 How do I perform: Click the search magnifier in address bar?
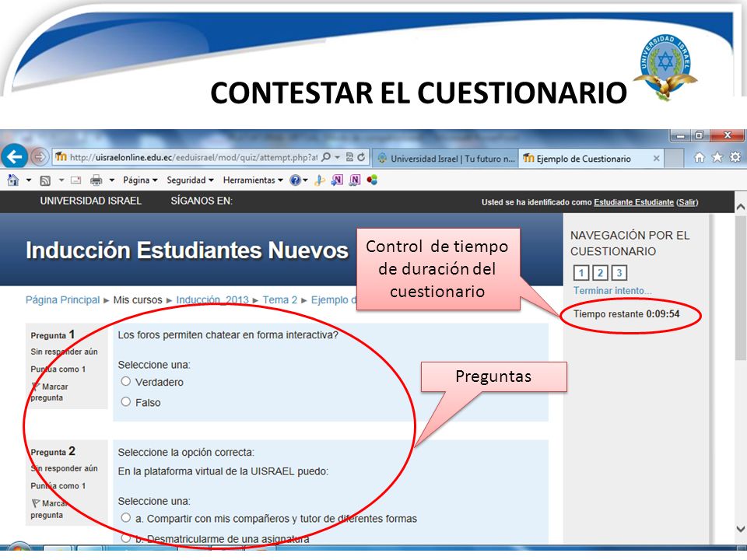pyautogui.click(x=326, y=156)
